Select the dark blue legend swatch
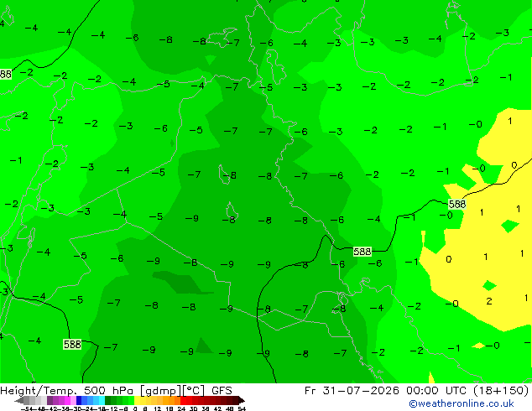 point(79,400)
